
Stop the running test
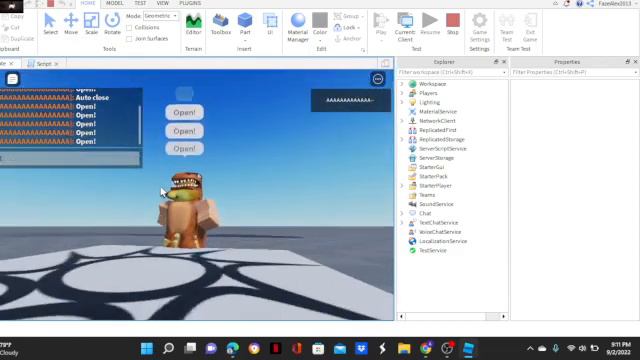453,24
